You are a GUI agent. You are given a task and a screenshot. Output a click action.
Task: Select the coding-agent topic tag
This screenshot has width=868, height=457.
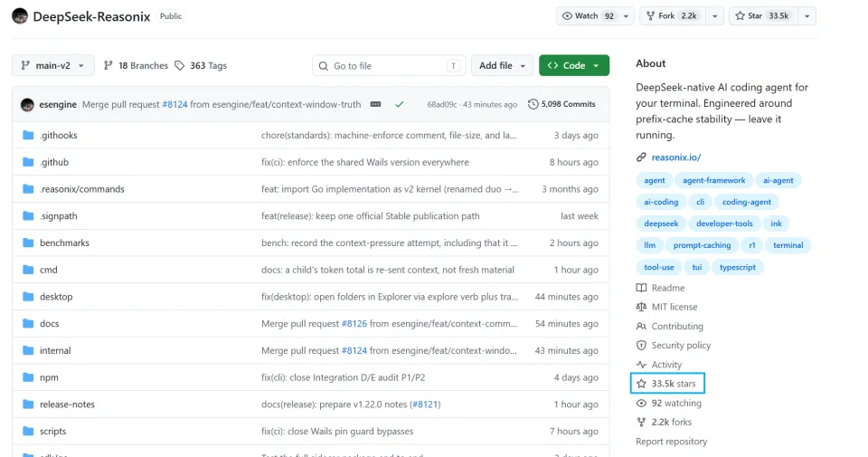746,202
